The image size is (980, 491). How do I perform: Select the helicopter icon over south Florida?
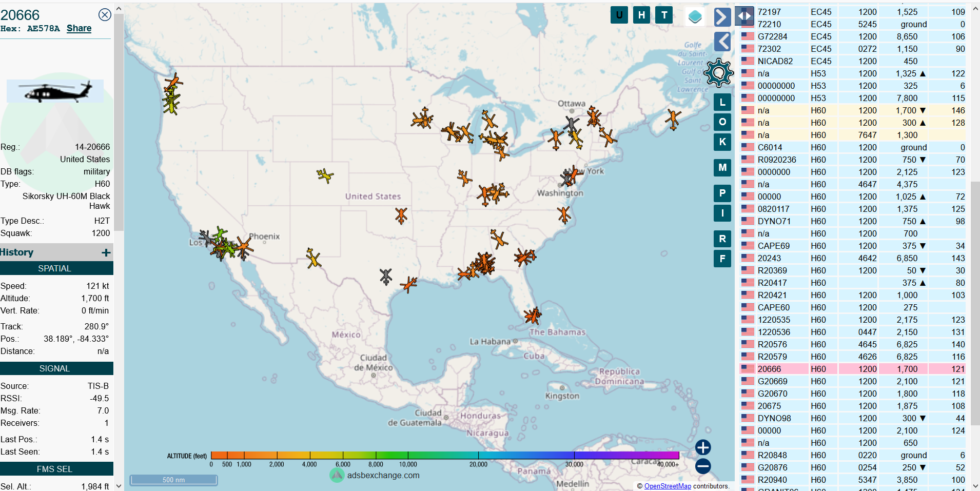coord(533,315)
